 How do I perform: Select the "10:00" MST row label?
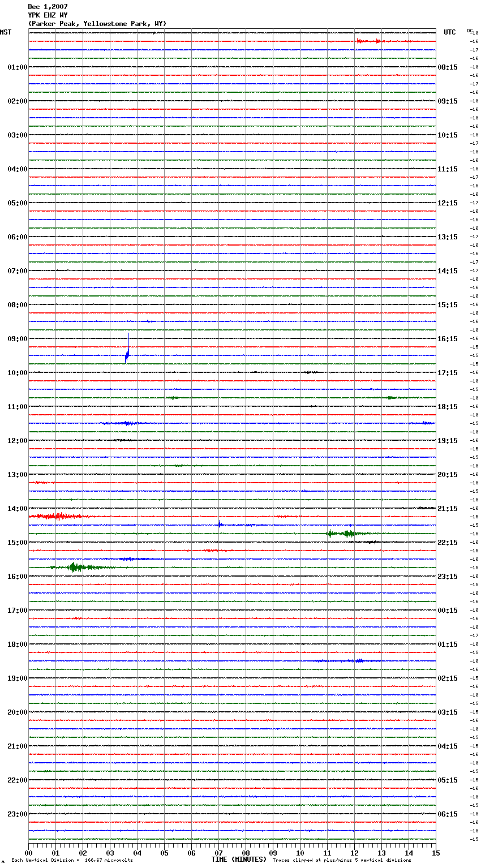[18, 373]
